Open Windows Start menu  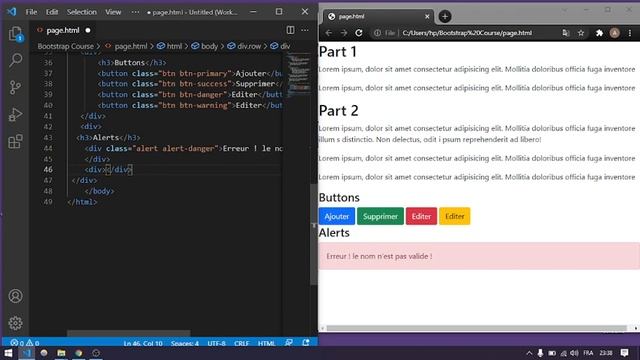(8, 353)
